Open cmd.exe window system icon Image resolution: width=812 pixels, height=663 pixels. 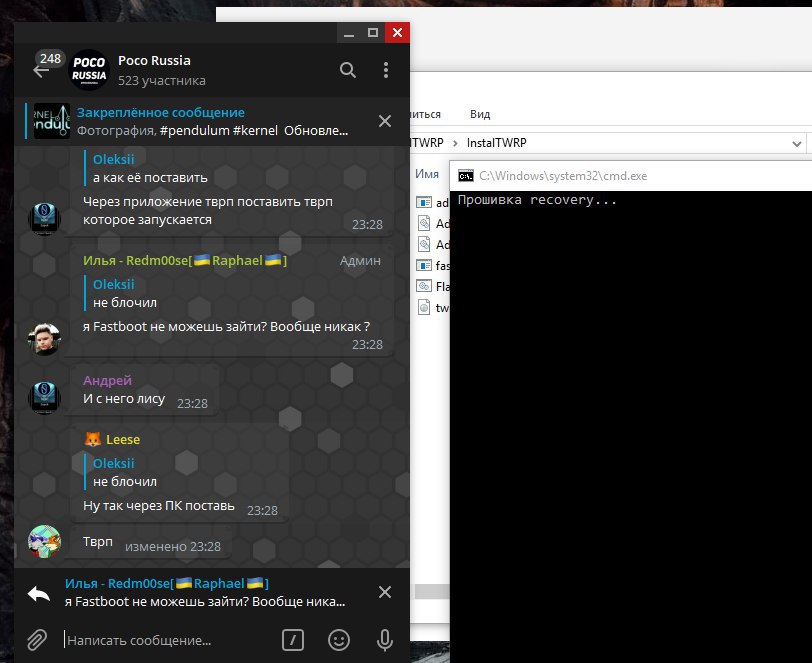[x=466, y=176]
